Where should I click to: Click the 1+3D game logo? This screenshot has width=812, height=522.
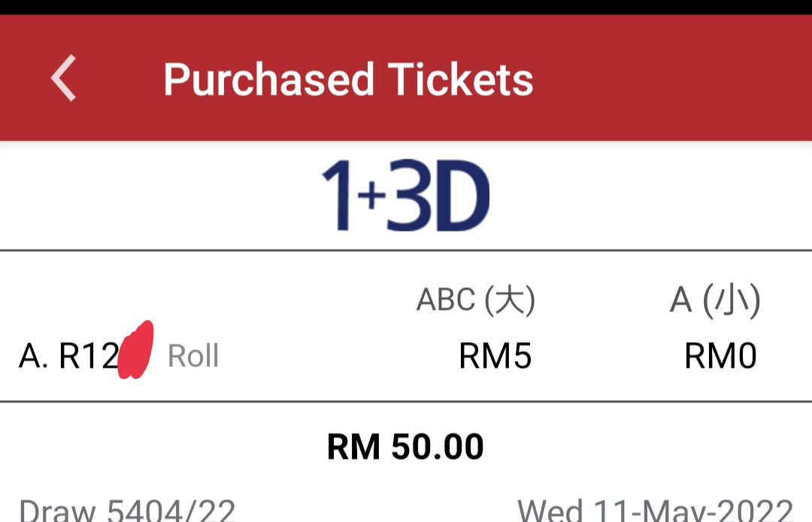[405, 196]
